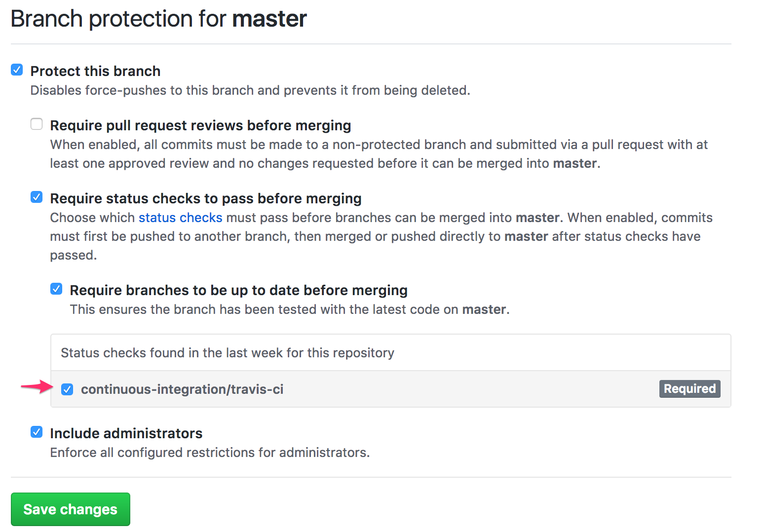Disable the Include administrators checkbox

click(x=37, y=432)
